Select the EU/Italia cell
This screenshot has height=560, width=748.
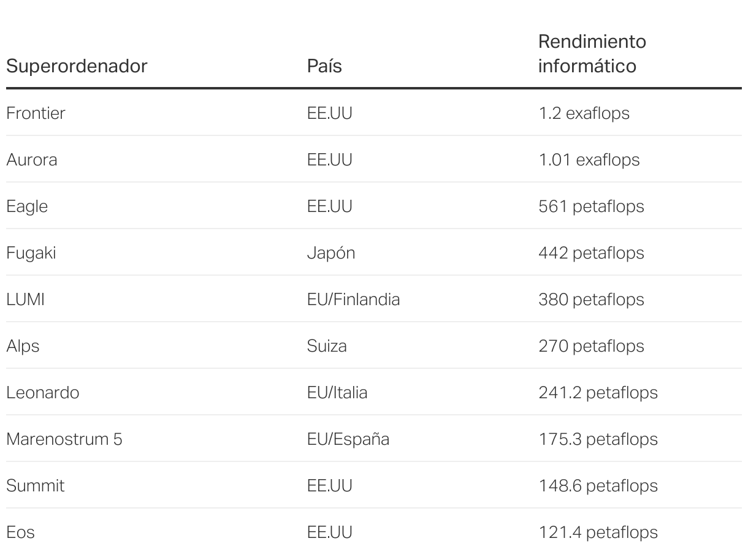tap(337, 393)
